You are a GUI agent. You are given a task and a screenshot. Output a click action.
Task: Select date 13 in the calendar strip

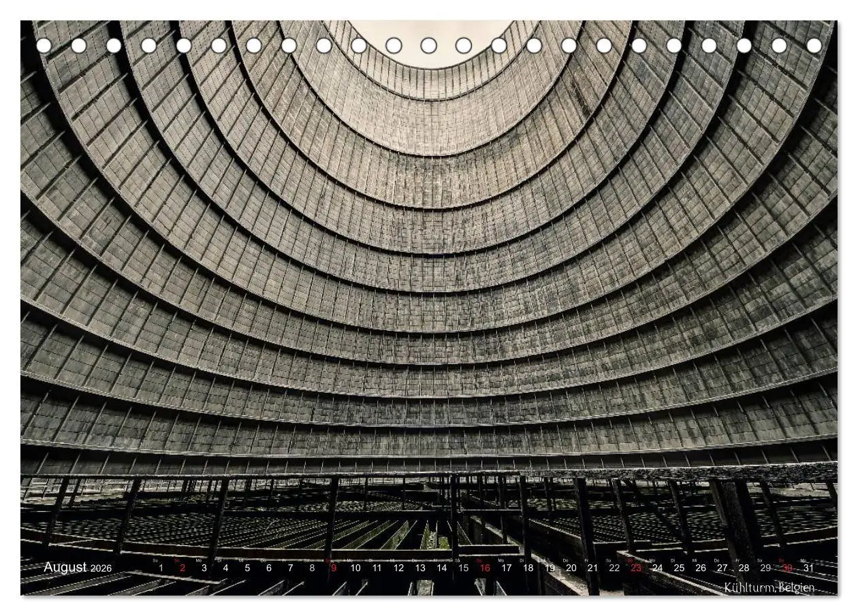point(420,568)
